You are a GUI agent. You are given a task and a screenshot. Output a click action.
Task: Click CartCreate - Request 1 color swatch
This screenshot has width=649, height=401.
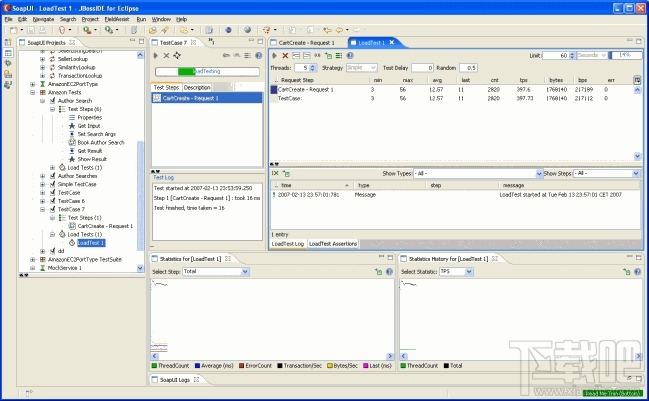(x=274, y=89)
